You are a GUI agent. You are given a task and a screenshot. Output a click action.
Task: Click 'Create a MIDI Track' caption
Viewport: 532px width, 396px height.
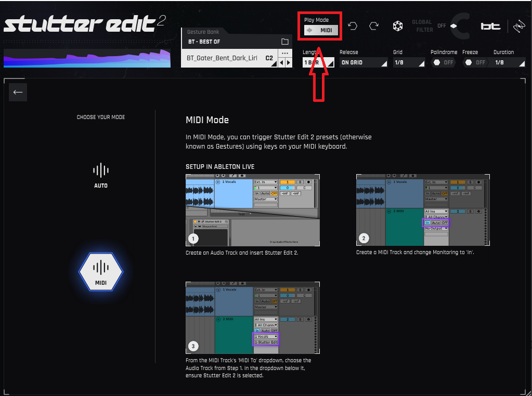[415, 252]
